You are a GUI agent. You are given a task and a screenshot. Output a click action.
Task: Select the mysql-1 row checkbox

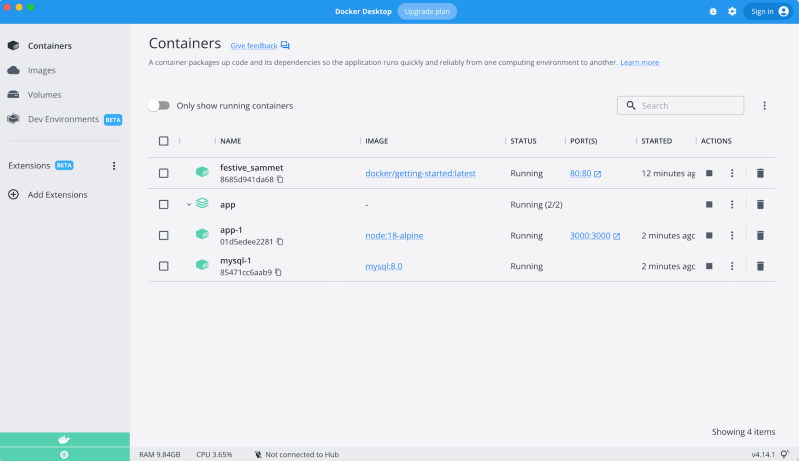click(164, 266)
